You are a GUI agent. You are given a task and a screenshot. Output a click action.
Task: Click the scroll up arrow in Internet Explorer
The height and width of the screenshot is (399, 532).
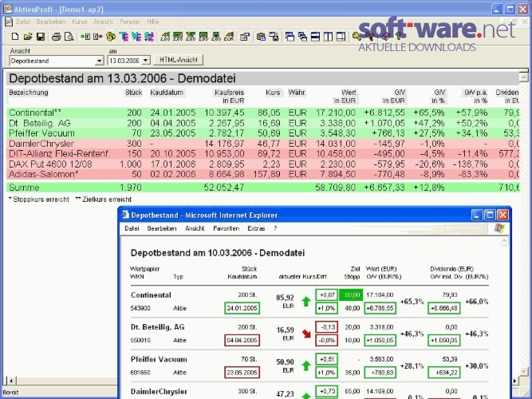point(505,242)
